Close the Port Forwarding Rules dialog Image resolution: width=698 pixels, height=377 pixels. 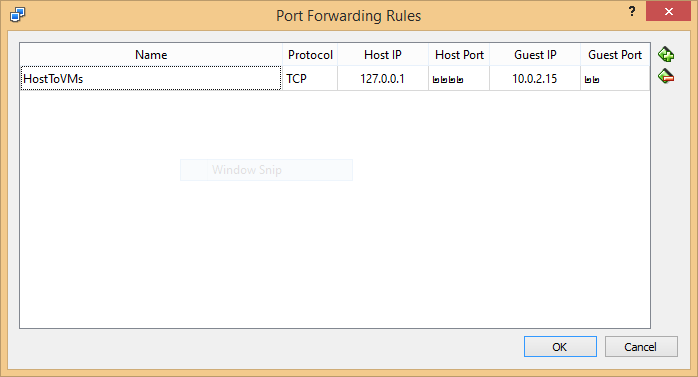(x=668, y=12)
